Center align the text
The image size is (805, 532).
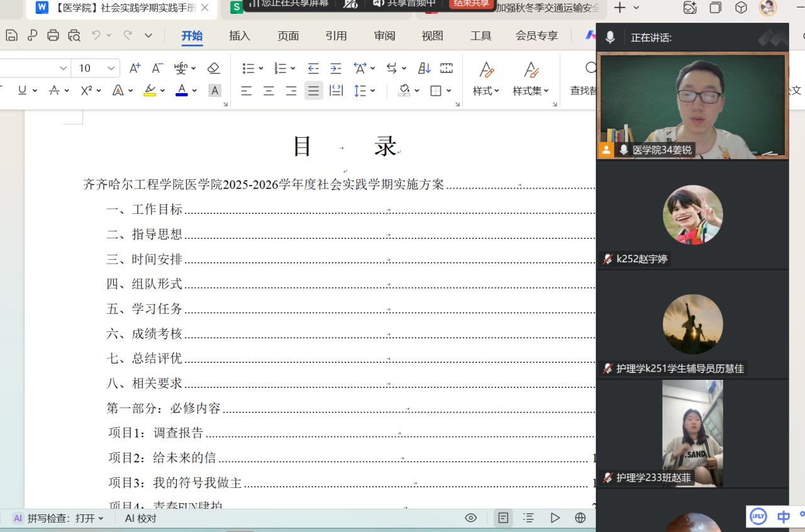pyautogui.click(x=269, y=91)
